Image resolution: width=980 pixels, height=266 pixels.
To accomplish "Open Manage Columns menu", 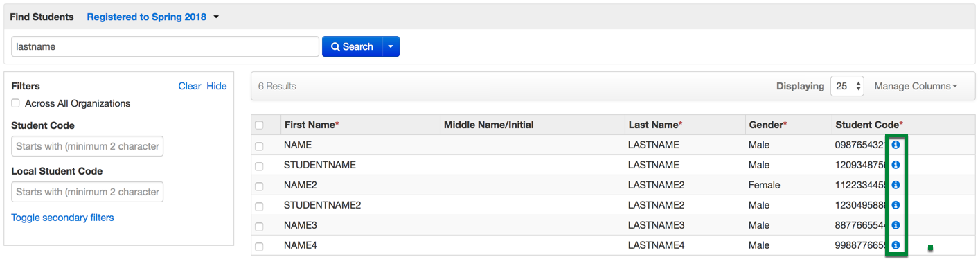I will (916, 86).
